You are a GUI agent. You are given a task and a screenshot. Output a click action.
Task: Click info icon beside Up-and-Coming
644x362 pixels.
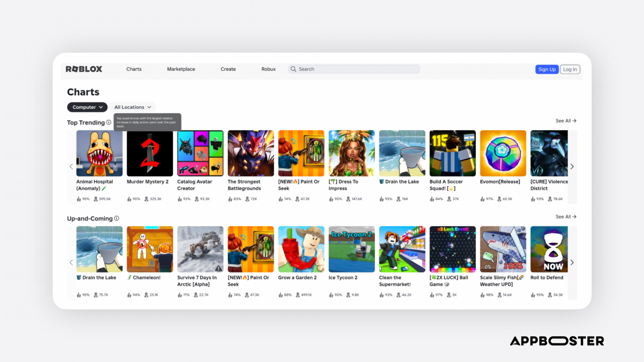pos(117,218)
